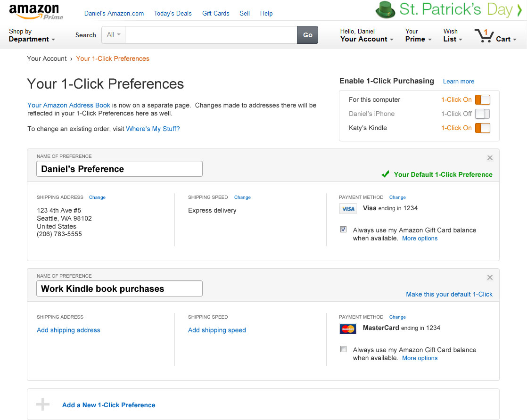This screenshot has width=527, height=420.
Task: Click the plus icon for new preference
Action: tap(43, 404)
